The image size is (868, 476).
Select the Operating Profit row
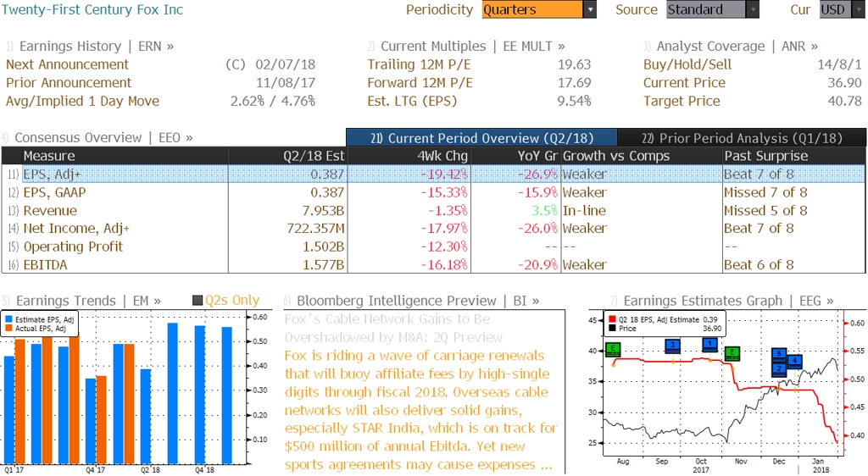click(433, 246)
